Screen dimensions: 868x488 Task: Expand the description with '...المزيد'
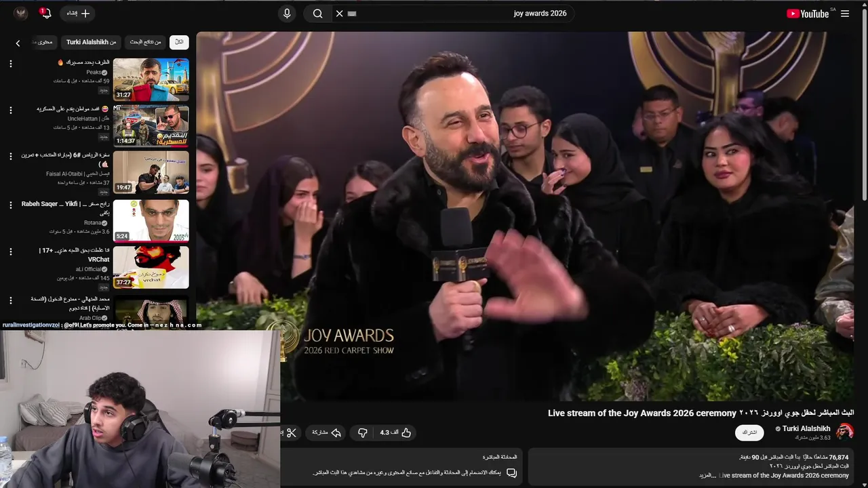click(x=708, y=476)
